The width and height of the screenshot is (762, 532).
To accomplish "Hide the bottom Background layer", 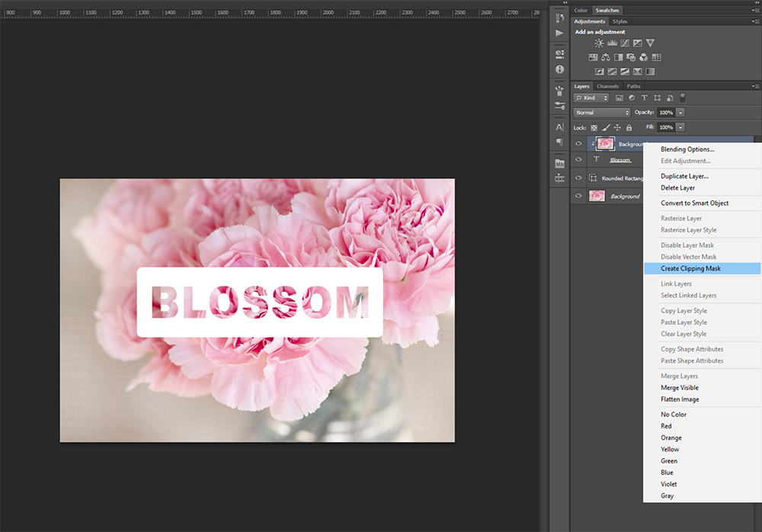I will 578,196.
